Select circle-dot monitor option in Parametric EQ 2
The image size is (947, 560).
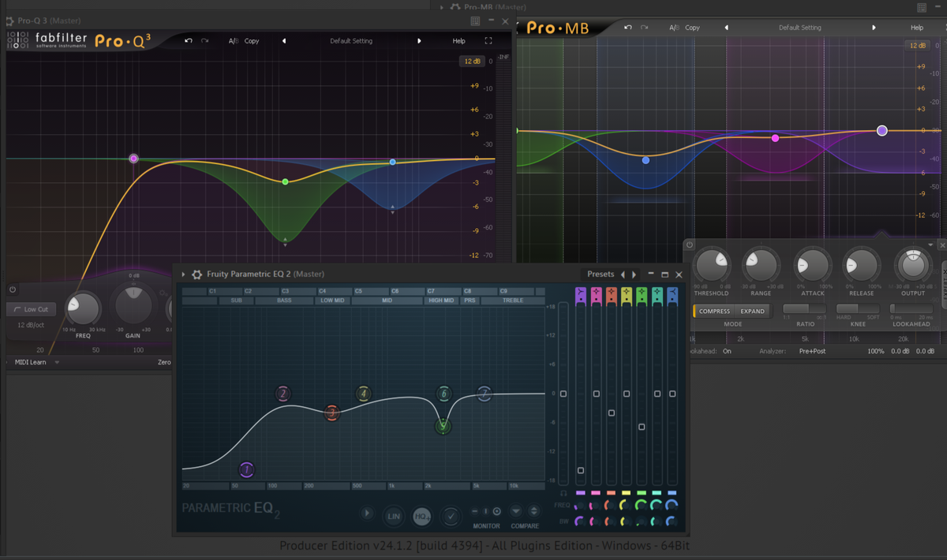496,512
